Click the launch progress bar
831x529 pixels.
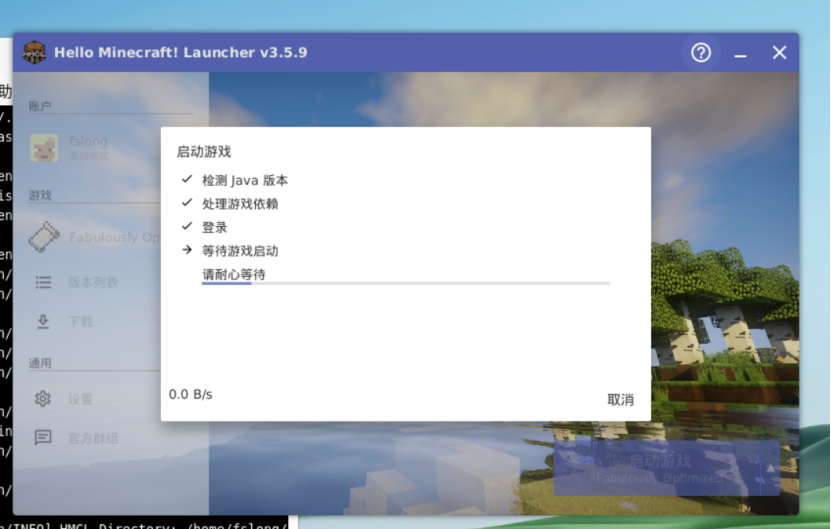(x=405, y=284)
